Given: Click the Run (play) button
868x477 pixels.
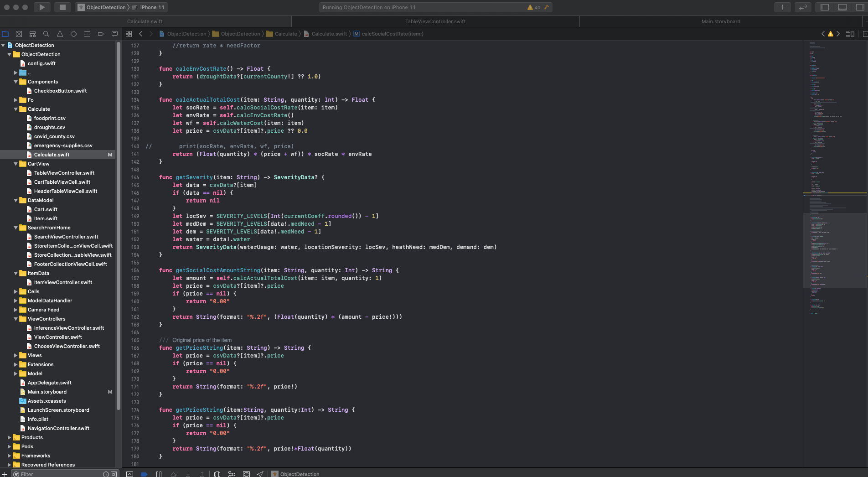Looking at the screenshot, I should [x=42, y=7].
